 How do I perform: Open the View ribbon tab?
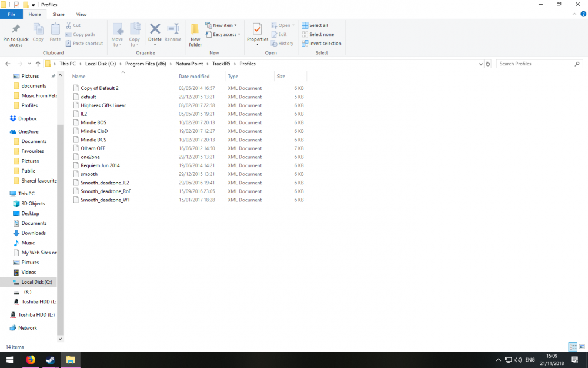click(81, 14)
